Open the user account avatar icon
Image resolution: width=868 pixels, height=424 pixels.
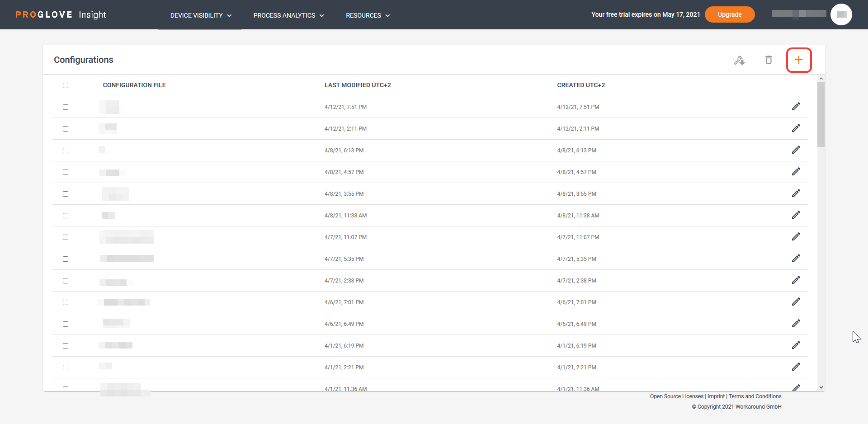(841, 14)
